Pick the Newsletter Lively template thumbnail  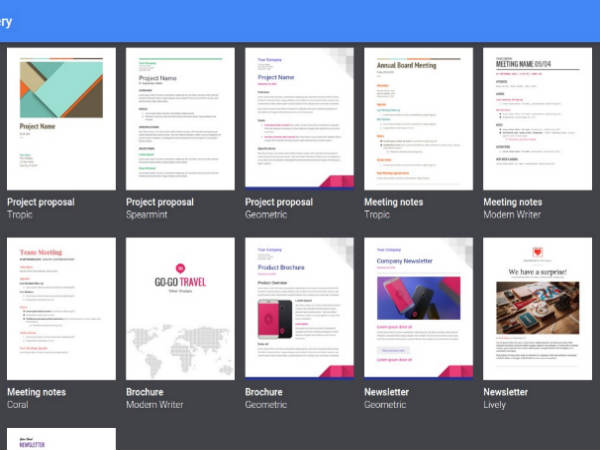[x=538, y=308]
